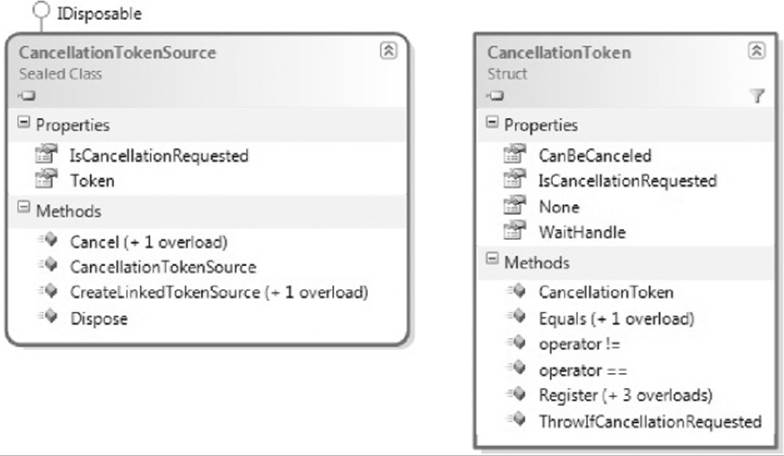Image resolution: width=784 pixels, height=456 pixels.
Task: Click the None property icon
Action: point(515,205)
